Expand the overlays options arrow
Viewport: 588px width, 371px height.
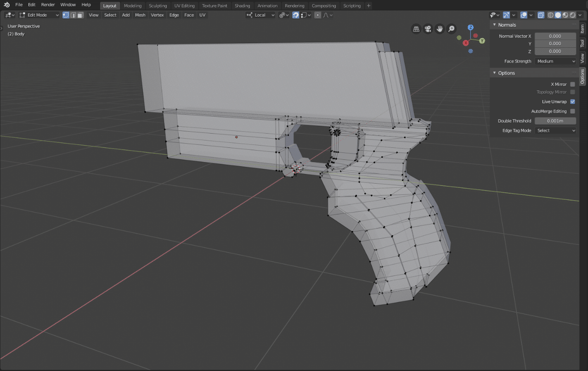click(x=531, y=15)
